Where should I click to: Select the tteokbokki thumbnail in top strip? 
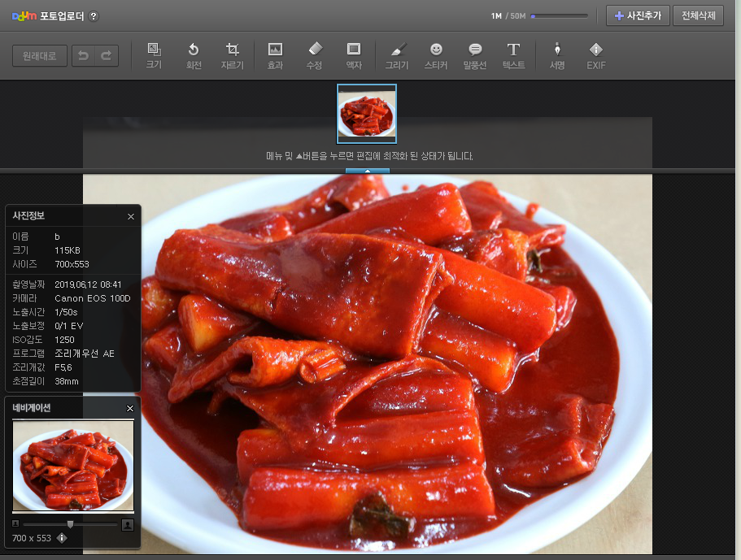[x=367, y=114]
